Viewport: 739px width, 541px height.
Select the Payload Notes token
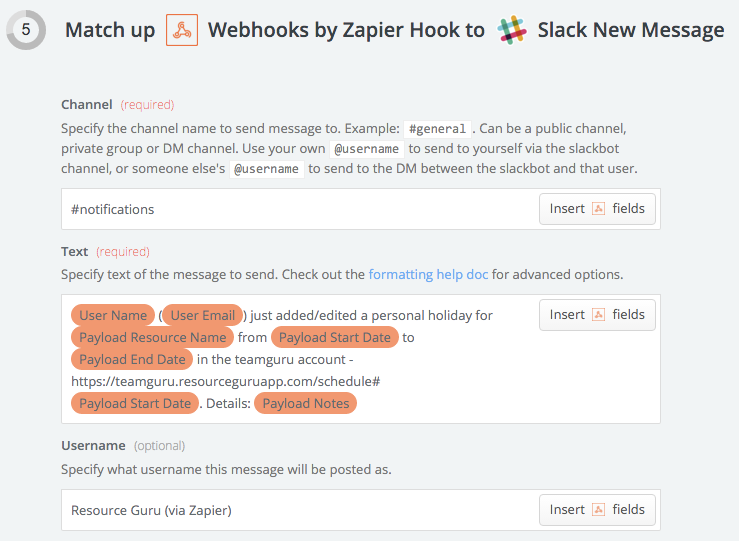tap(305, 403)
